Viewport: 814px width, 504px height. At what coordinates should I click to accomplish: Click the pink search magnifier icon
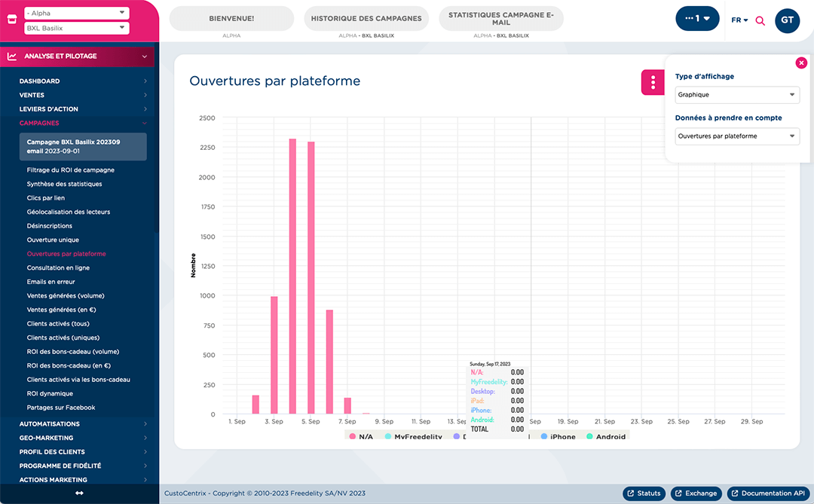click(760, 20)
